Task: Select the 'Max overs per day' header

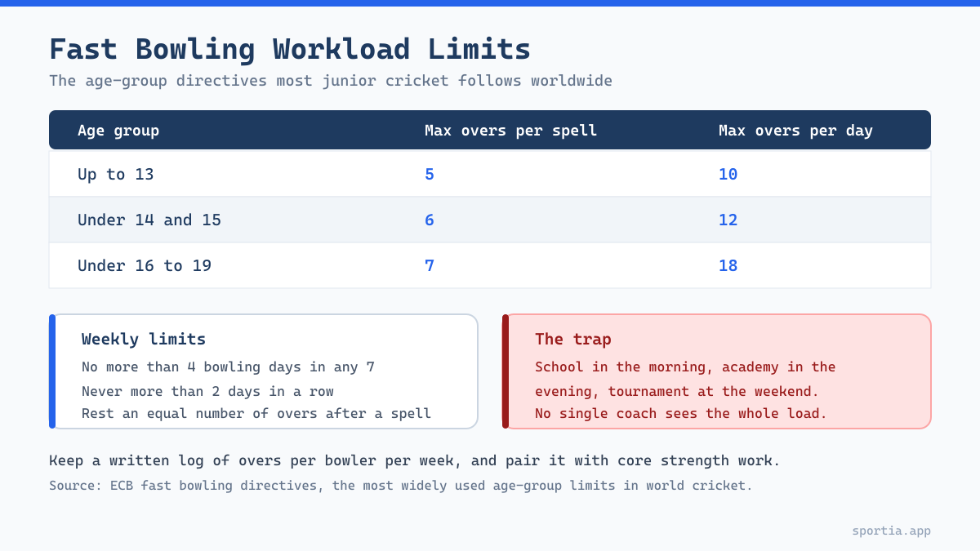Action: coord(795,131)
